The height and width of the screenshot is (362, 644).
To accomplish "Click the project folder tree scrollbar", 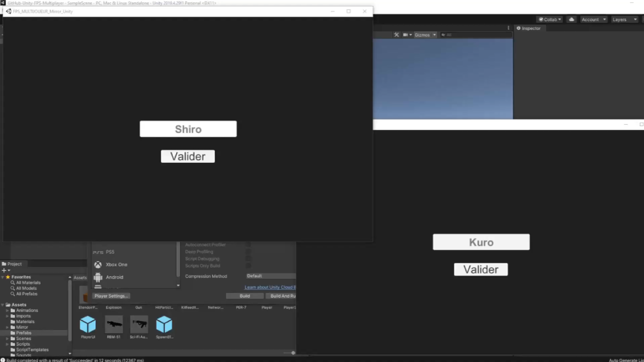I will click(x=70, y=310).
